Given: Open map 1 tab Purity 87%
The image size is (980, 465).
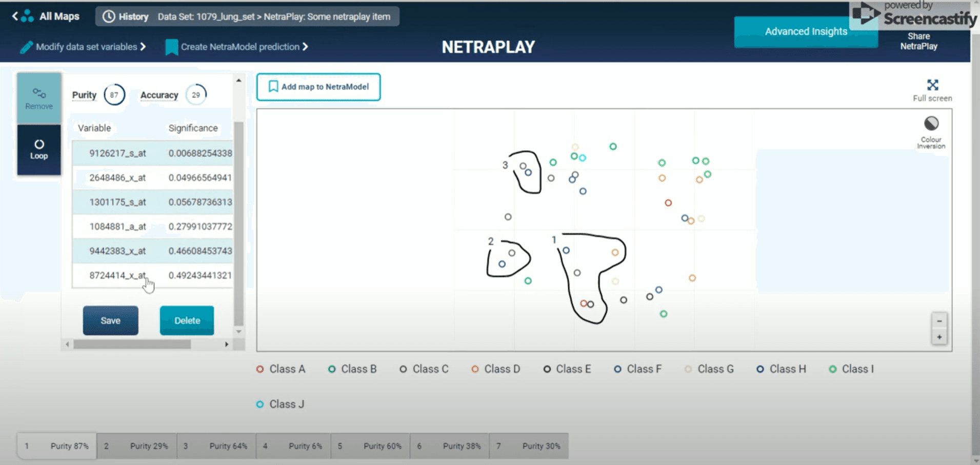Looking at the screenshot, I should 57,446.
